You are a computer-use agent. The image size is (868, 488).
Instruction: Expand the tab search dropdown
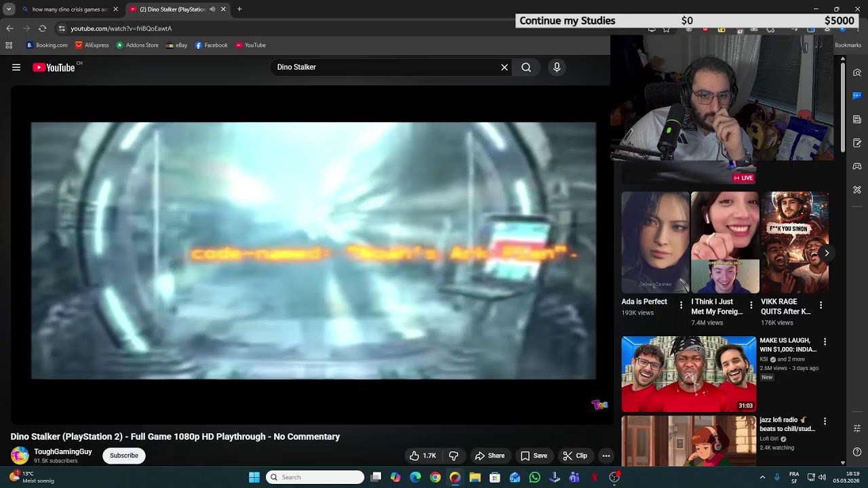click(x=9, y=9)
